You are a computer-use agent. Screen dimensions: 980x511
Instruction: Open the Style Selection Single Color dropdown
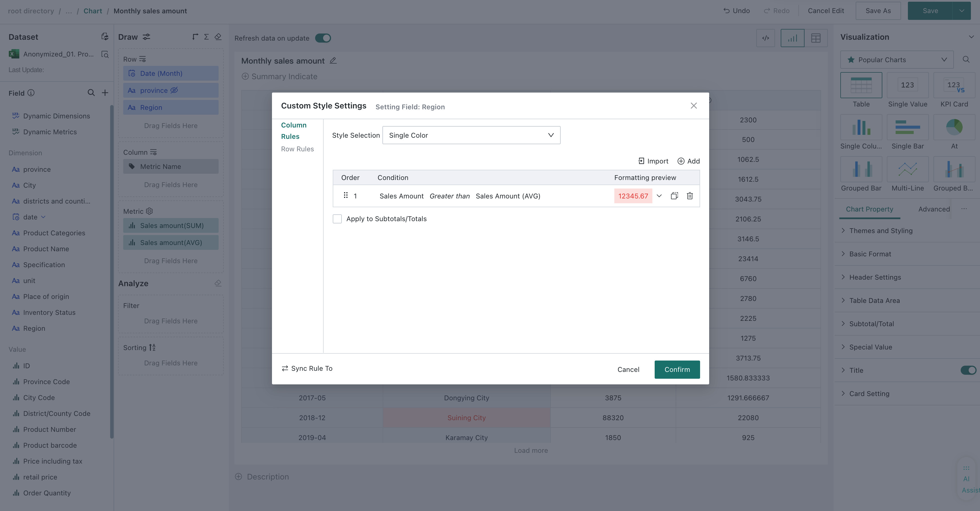coord(471,135)
